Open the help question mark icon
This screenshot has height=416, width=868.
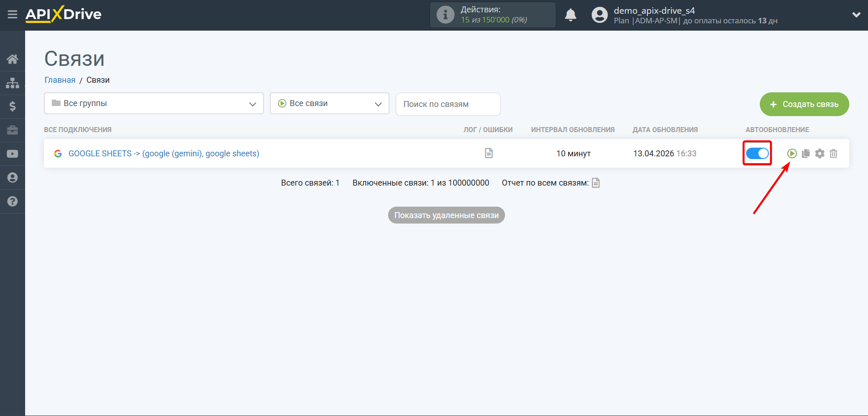coord(12,202)
